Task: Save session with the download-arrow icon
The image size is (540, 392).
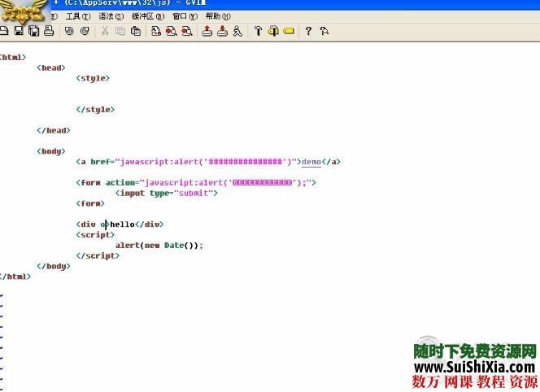Action: pos(222,31)
